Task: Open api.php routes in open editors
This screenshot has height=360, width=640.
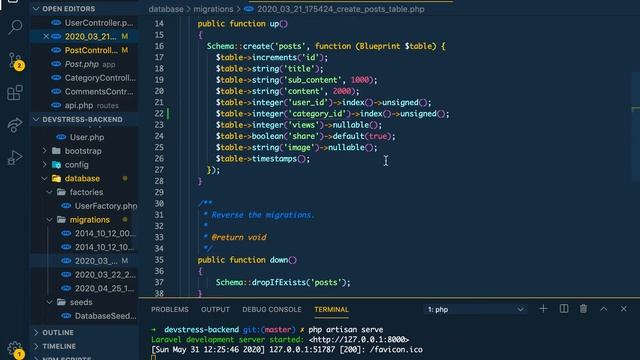Action: click(84, 105)
